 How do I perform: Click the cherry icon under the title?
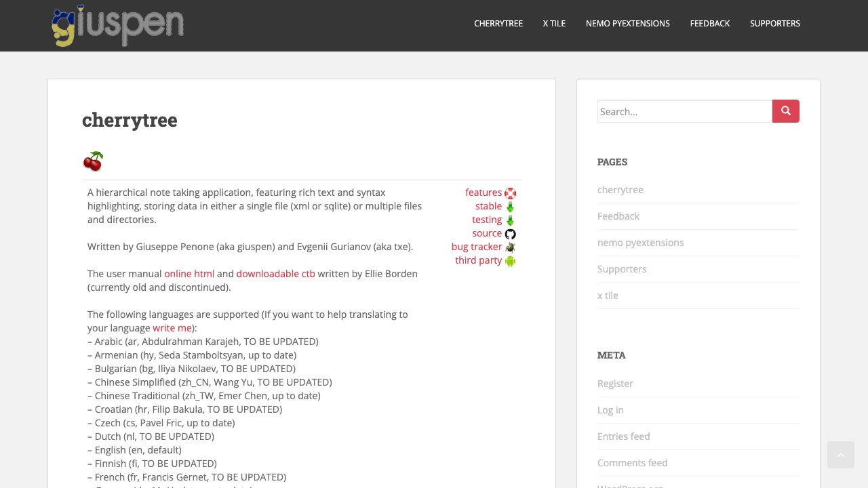click(x=93, y=161)
